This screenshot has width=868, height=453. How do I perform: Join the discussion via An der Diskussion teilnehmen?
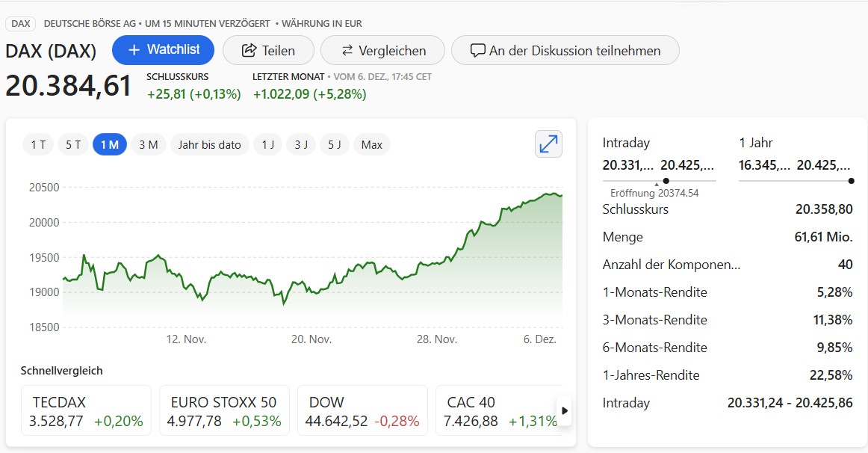[x=565, y=51]
